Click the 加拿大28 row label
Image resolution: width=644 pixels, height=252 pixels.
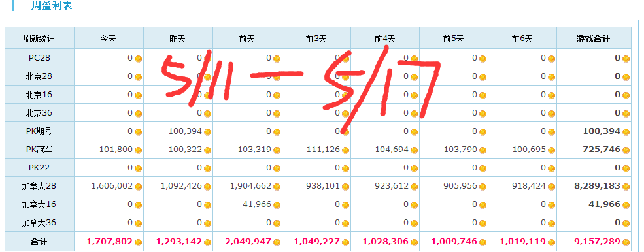click(39, 186)
